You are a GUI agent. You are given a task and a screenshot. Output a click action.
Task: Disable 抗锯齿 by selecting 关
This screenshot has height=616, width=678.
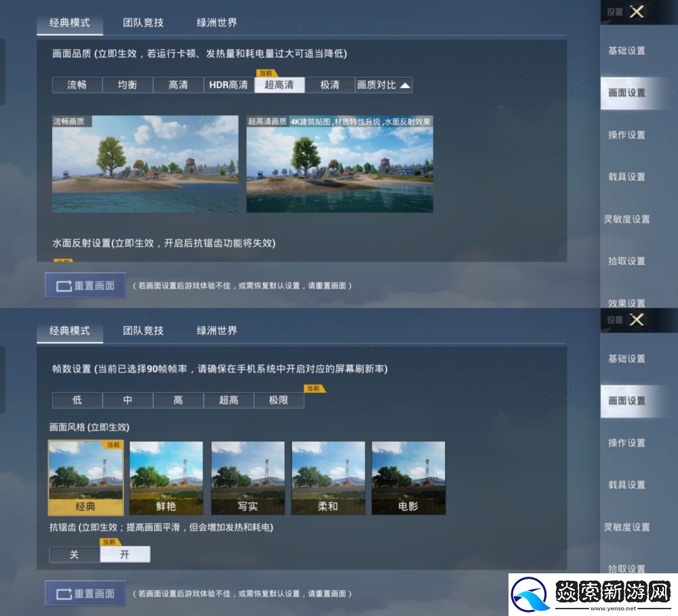[x=75, y=554]
